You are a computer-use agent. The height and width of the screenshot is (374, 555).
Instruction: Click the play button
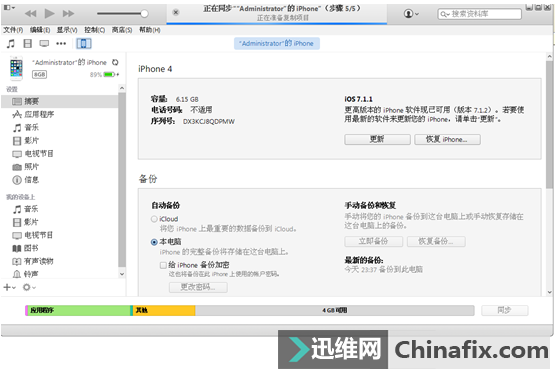49,13
